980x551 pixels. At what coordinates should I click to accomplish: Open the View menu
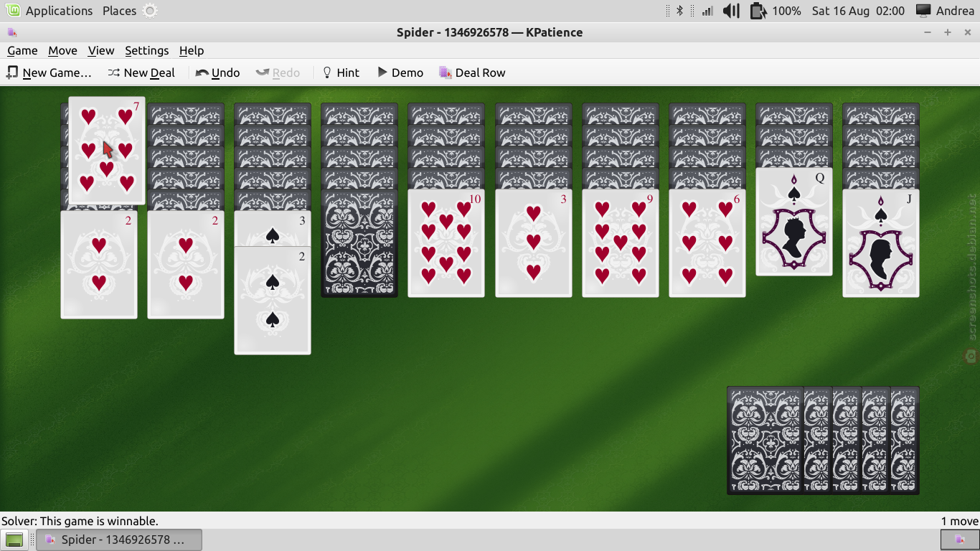click(x=101, y=50)
